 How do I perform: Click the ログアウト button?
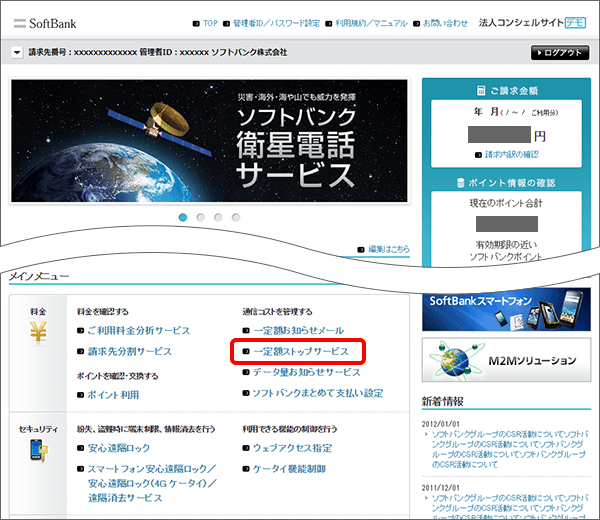click(x=559, y=53)
